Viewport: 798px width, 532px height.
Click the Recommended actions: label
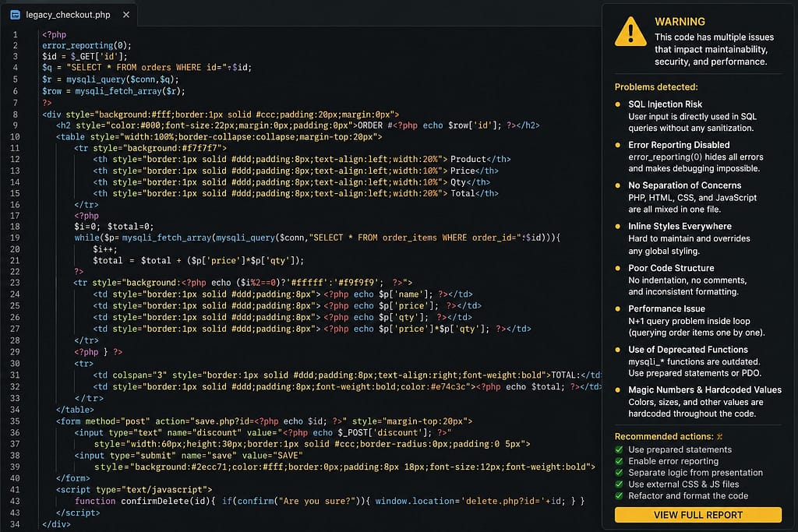pos(664,436)
